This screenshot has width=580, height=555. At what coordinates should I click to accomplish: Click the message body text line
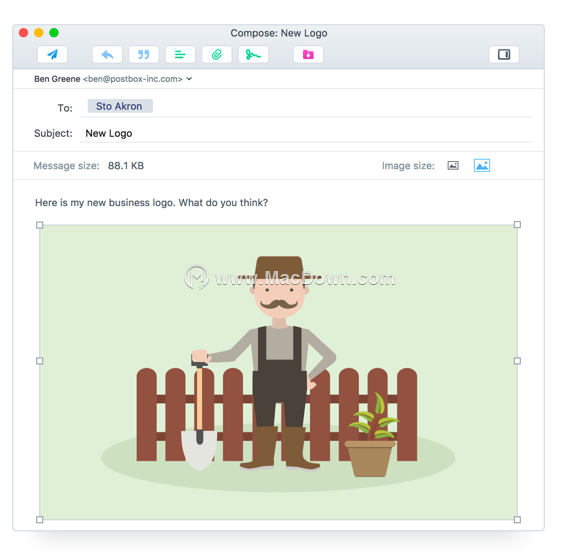(x=151, y=203)
